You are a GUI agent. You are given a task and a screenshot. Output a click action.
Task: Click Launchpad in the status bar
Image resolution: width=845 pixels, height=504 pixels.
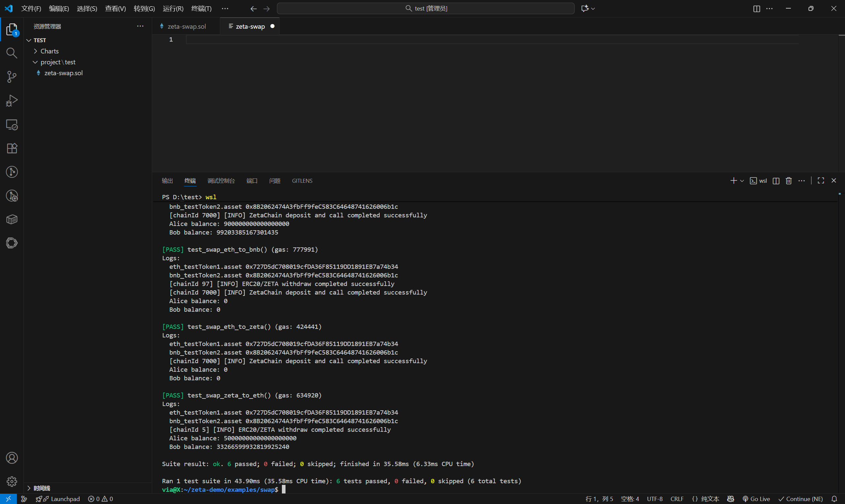pos(58,499)
